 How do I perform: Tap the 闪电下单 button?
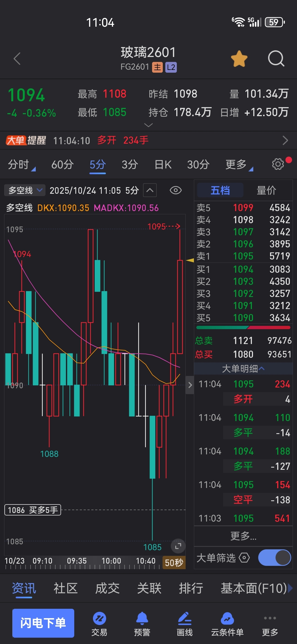coord(43,623)
